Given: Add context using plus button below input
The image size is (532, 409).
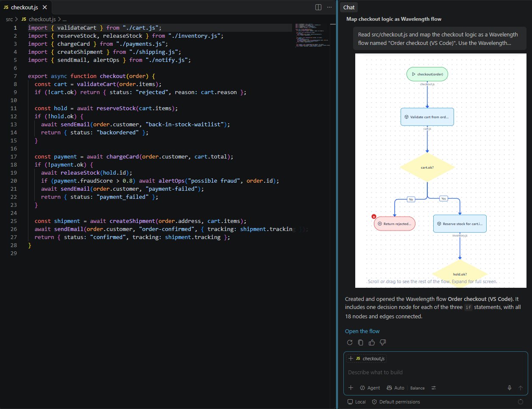Looking at the screenshot, I should [351, 388].
